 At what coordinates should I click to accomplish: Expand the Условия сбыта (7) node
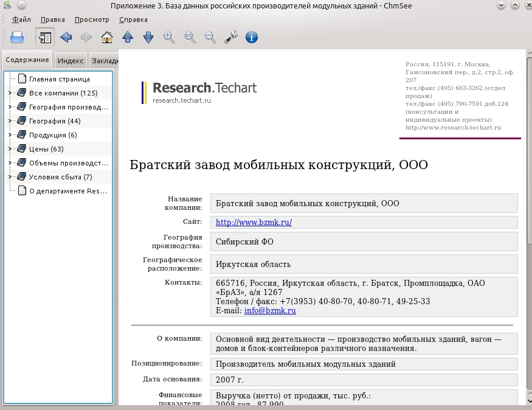pos(10,176)
